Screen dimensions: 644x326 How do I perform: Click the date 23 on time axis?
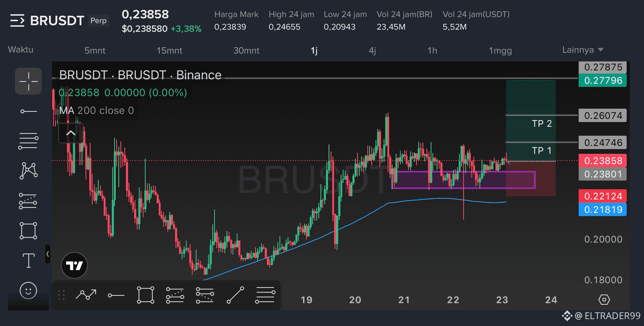(x=502, y=300)
